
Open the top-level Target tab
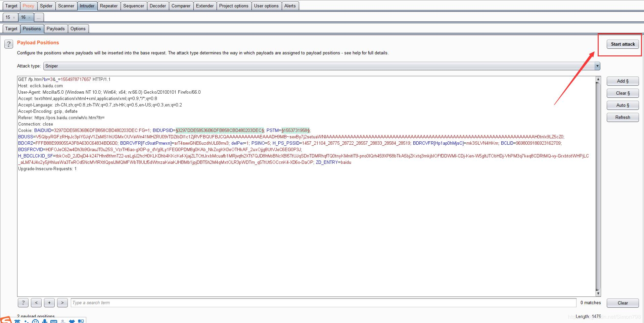pos(11,6)
